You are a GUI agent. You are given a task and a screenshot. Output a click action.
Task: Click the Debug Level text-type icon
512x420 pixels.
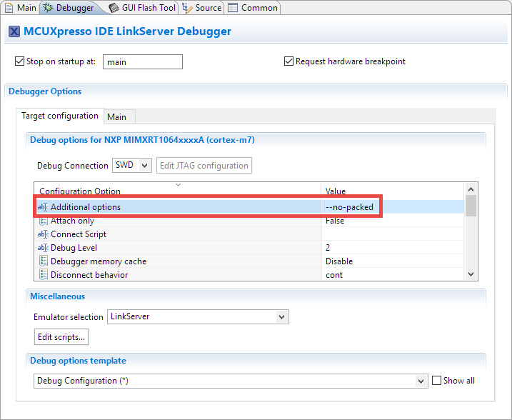(x=43, y=248)
